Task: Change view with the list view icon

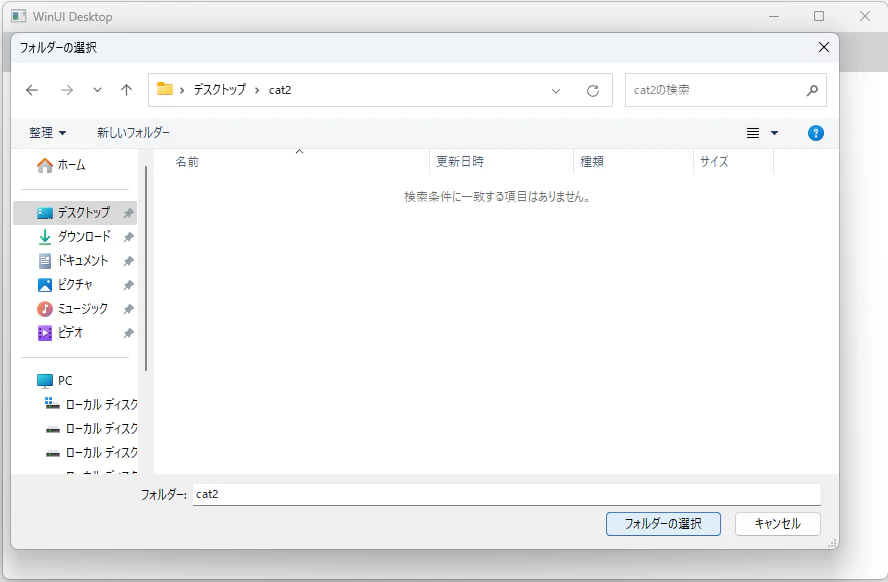Action: 753,133
